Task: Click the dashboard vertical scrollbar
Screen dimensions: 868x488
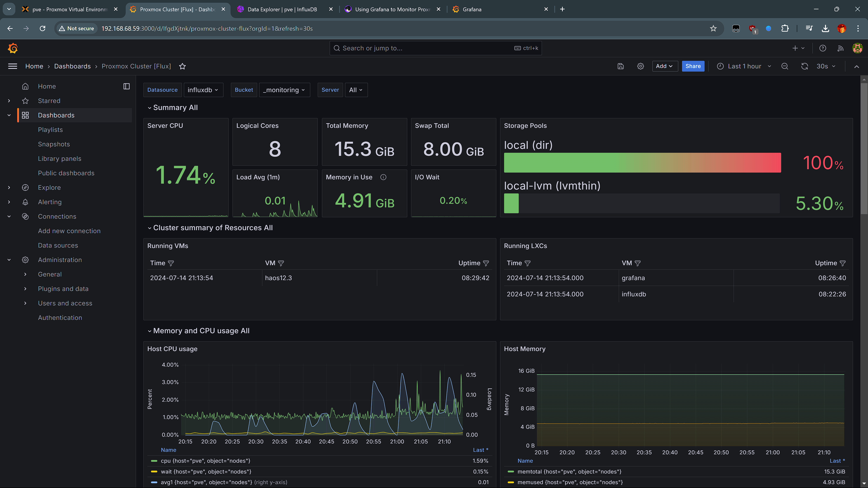Action: (864, 148)
